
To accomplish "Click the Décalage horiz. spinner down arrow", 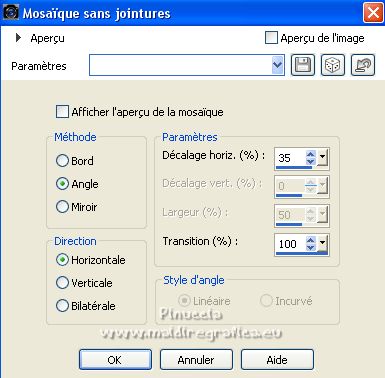I will click(311, 161).
